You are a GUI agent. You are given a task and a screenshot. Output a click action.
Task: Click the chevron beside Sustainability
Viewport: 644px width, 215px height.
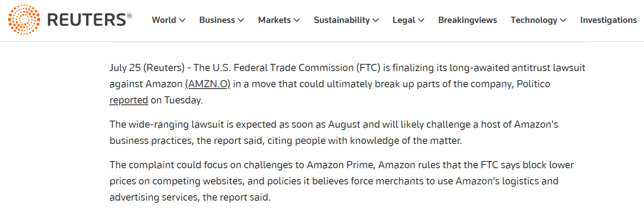click(376, 20)
